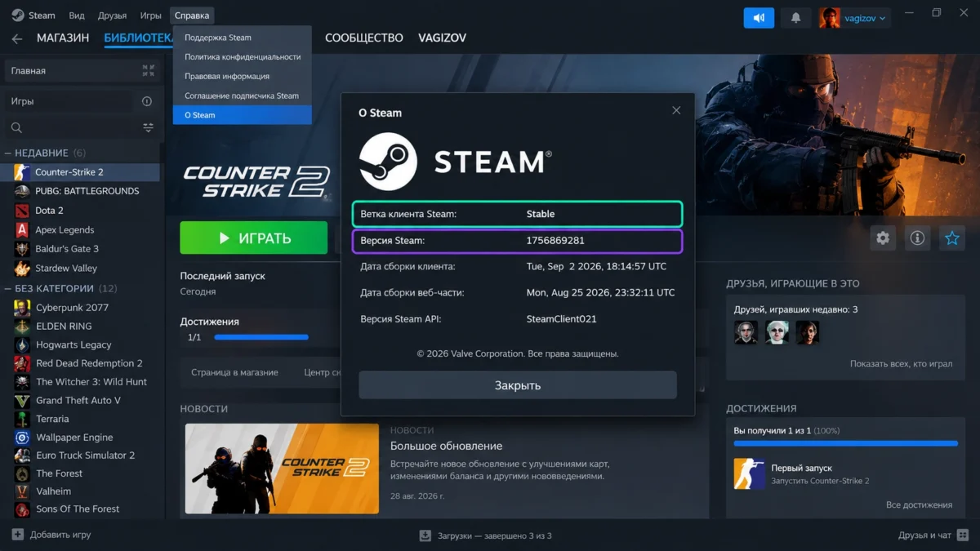Click the Steam logo in the title bar
Viewport: 980px width, 551px height.
coord(18,16)
